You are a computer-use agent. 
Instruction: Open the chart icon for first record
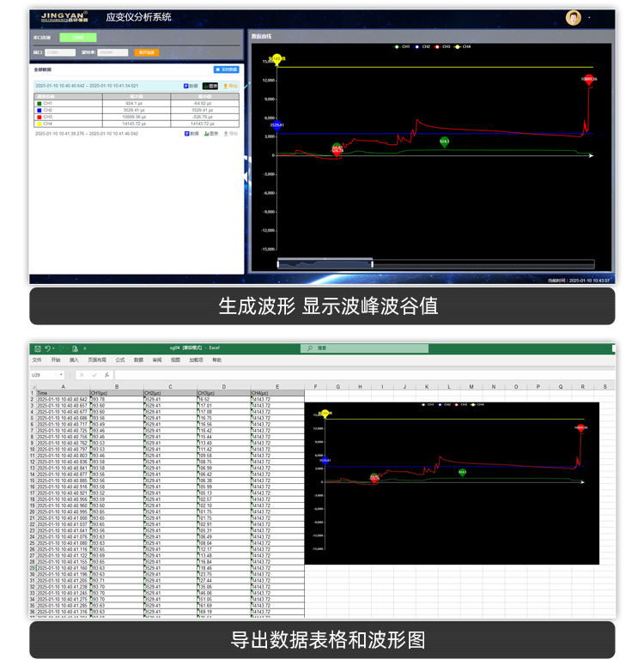[x=210, y=86]
